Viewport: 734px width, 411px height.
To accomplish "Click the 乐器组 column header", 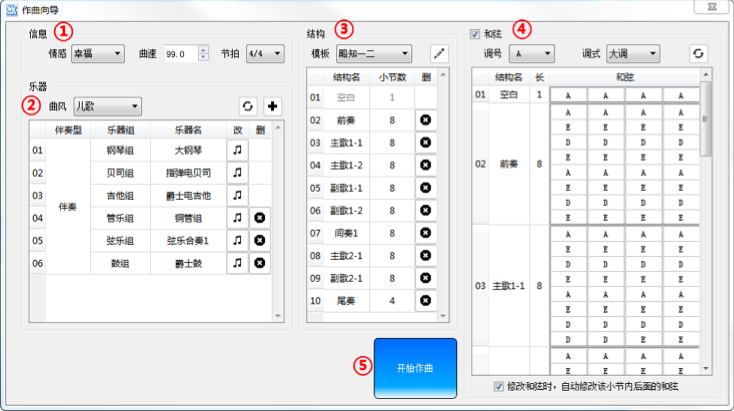I will pos(120,130).
